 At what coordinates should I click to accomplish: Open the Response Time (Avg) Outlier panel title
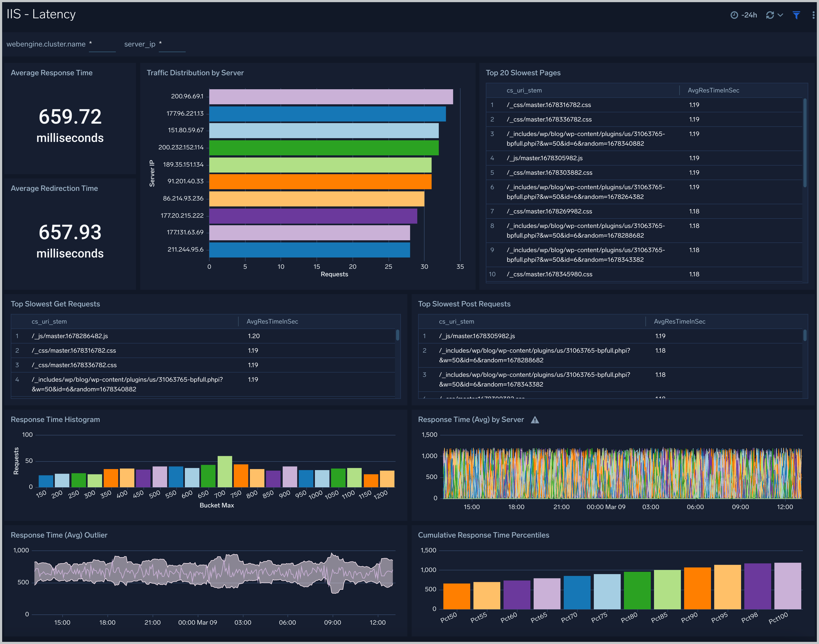point(59,535)
